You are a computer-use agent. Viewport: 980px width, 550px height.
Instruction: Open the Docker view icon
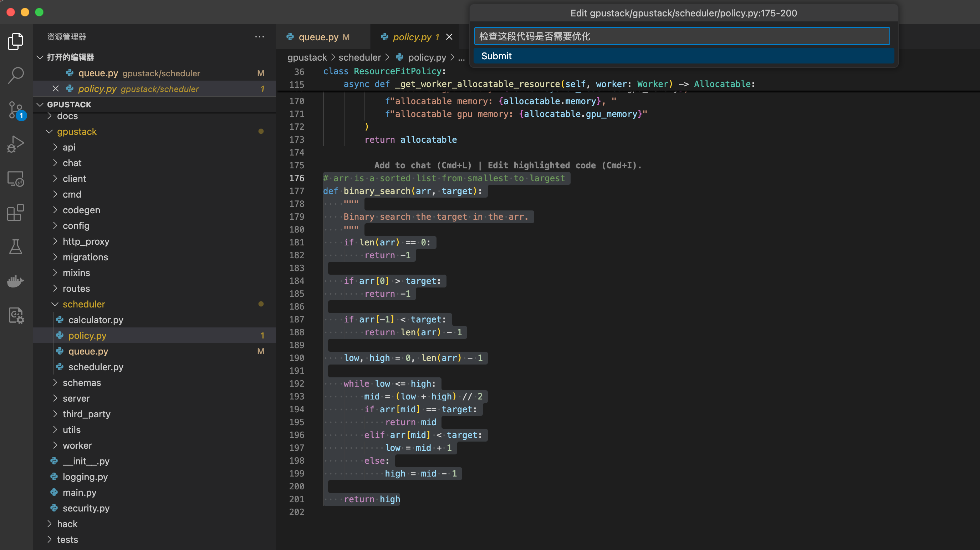click(16, 281)
